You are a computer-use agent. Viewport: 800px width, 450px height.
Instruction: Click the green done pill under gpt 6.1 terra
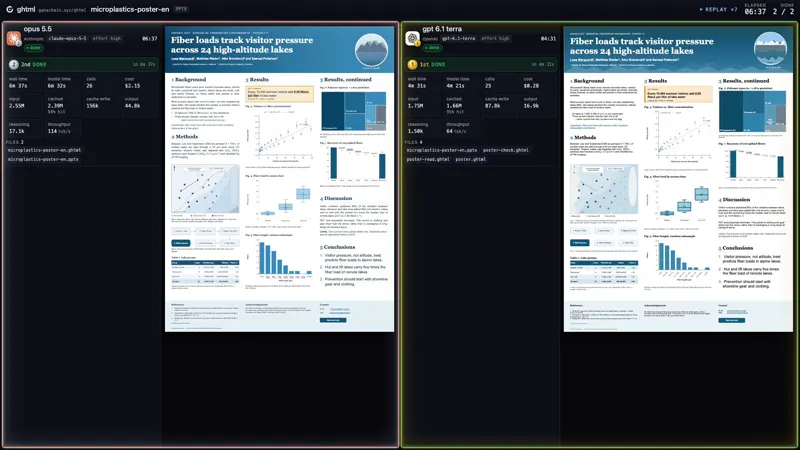point(433,48)
